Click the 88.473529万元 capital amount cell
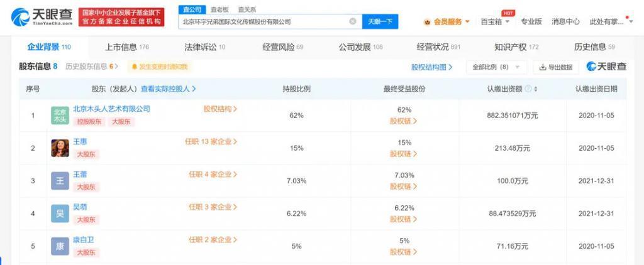The width and height of the screenshot is (644, 265). [513, 214]
